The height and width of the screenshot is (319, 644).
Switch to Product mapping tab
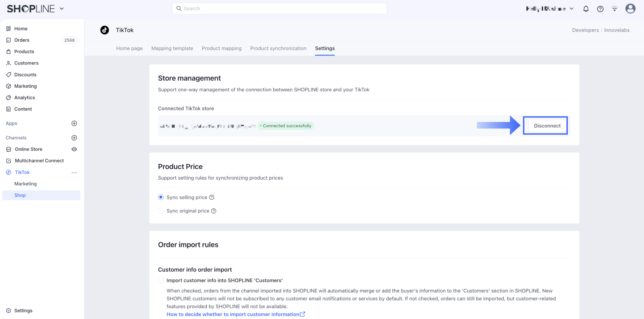pyautogui.click(x=221, y=48)
